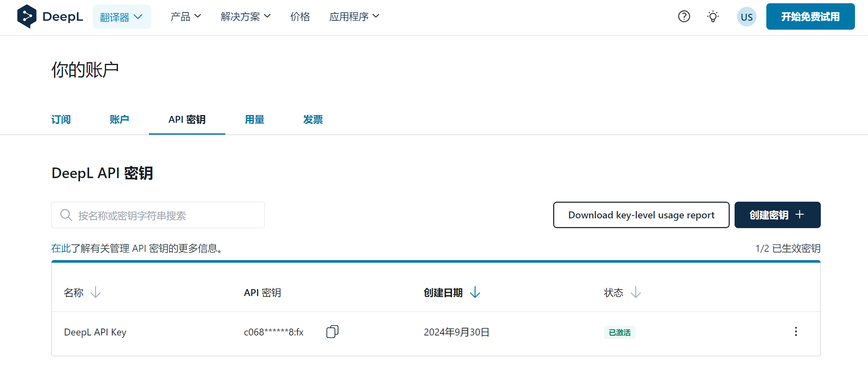Switch to the 账户 tab
This screenshot has width=868, height=381.
coord(120,120)
